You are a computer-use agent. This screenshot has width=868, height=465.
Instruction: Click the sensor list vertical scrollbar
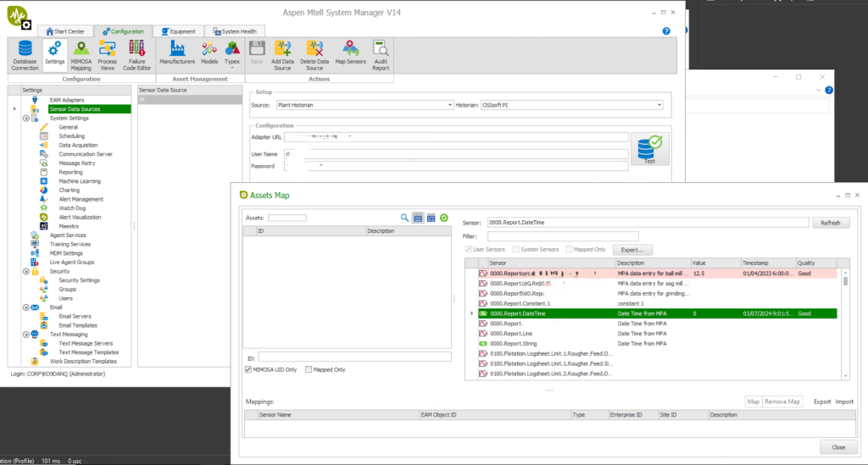click(x=845, y=324)
